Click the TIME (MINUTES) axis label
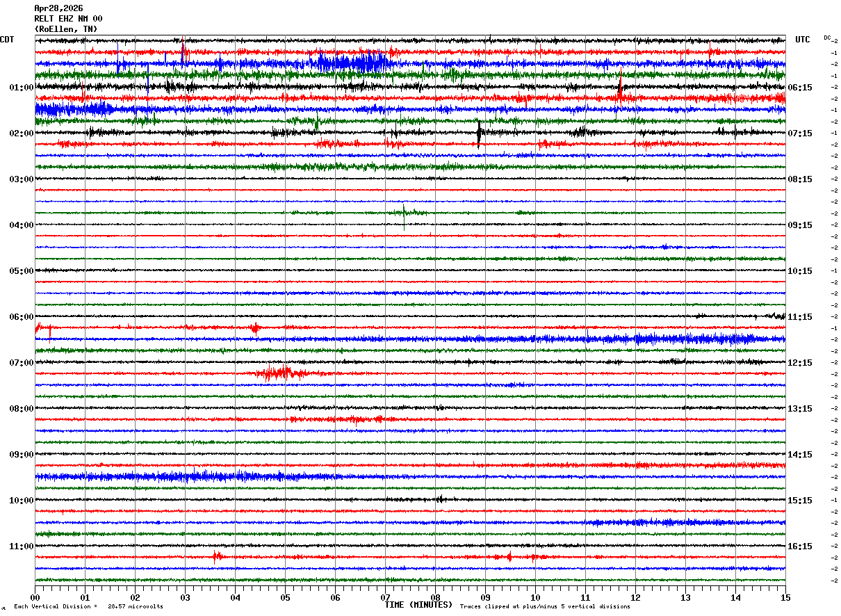The image size is (841, 616). click(418, 605)
